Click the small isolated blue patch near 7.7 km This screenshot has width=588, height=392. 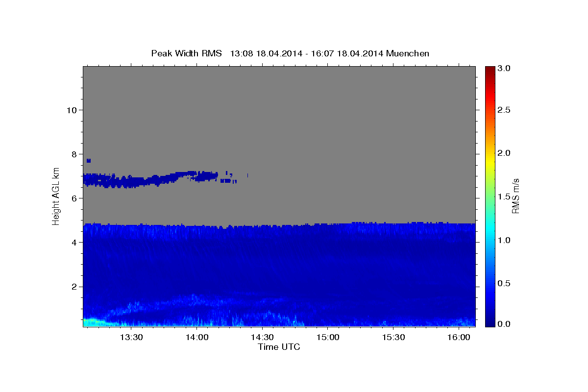click(89, 161)
